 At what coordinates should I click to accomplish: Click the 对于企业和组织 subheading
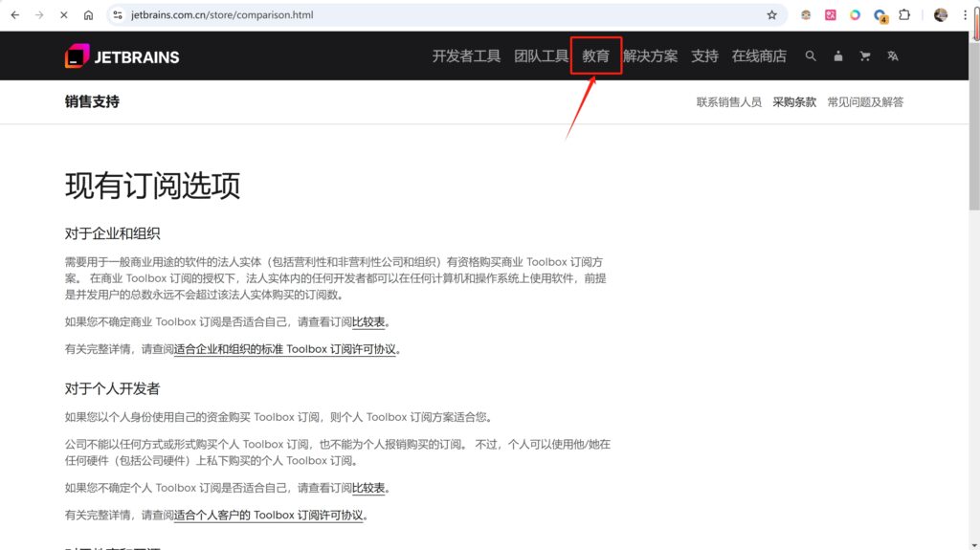[113, 233]
